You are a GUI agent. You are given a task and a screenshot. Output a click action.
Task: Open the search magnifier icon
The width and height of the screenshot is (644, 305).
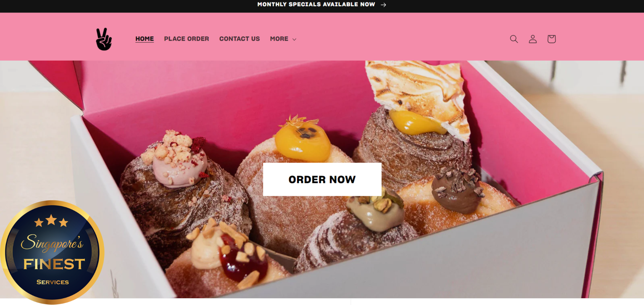[514, 39]
